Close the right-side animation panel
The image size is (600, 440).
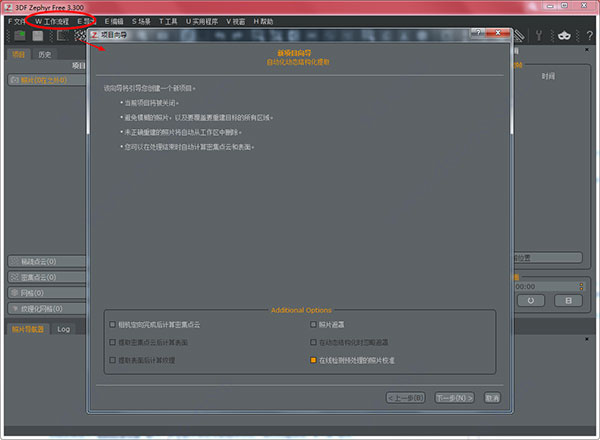(587, 50)
